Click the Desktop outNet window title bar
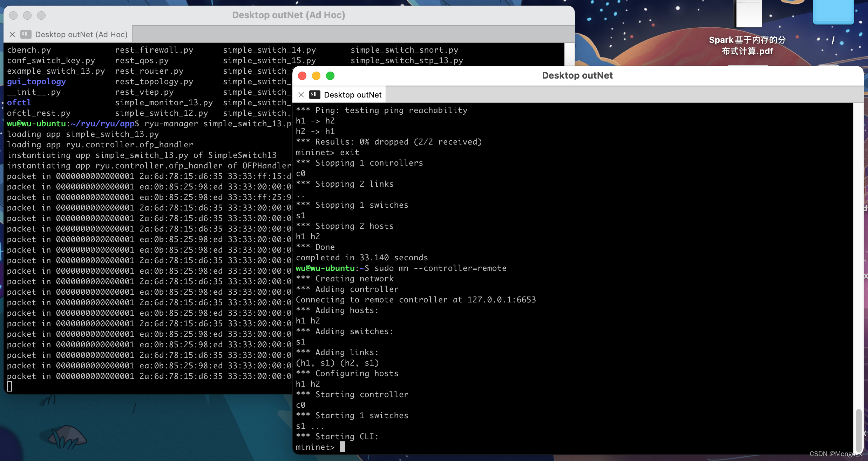 coord(577,75)
